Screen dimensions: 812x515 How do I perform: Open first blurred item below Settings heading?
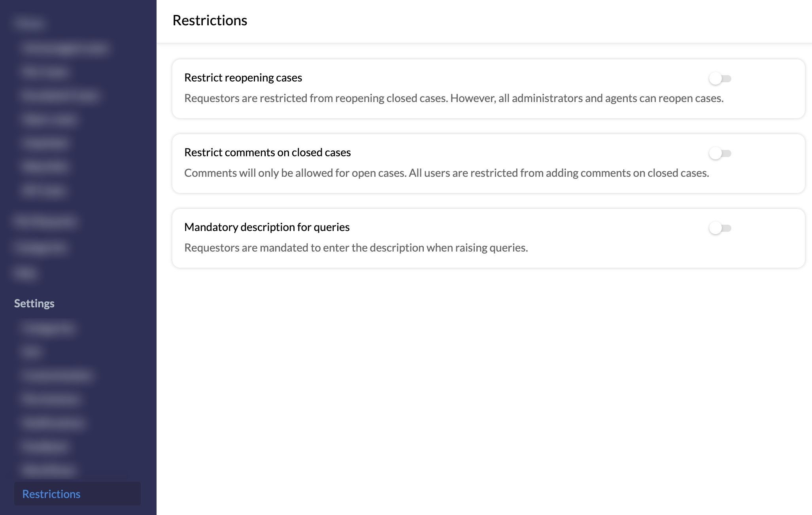tap(48, 328)
